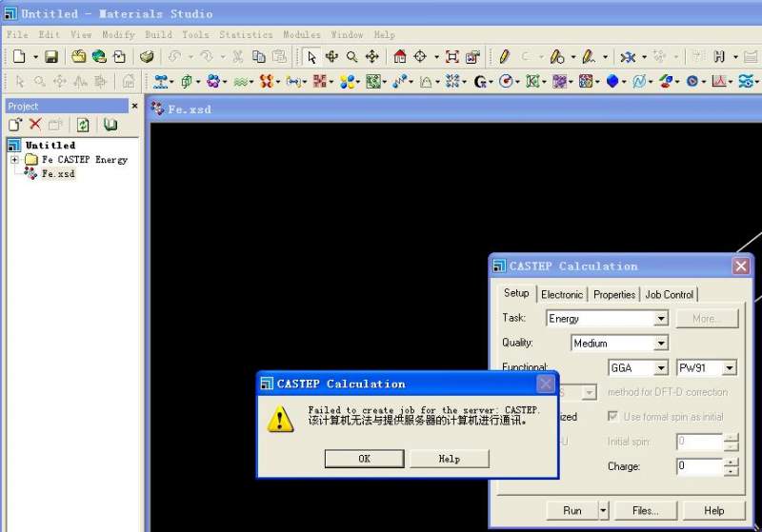Click the Files... button
Screen dimensions: 762x532
click(646, 511)
